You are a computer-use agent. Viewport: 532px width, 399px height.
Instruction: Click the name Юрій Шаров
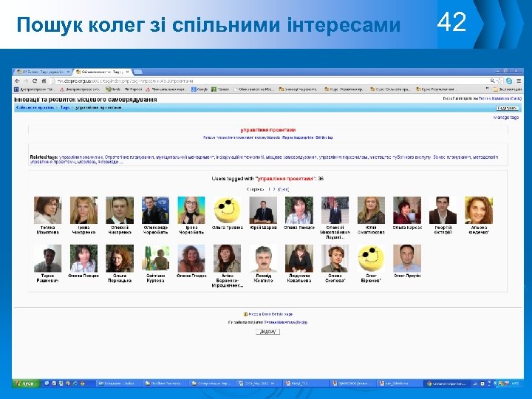(263, 228)
